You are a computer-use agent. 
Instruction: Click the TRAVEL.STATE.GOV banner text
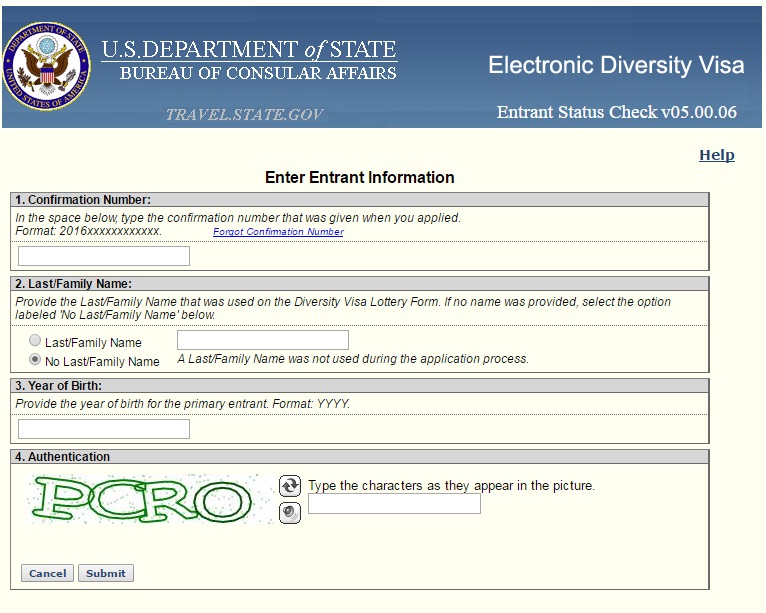(x=245, y=114)
